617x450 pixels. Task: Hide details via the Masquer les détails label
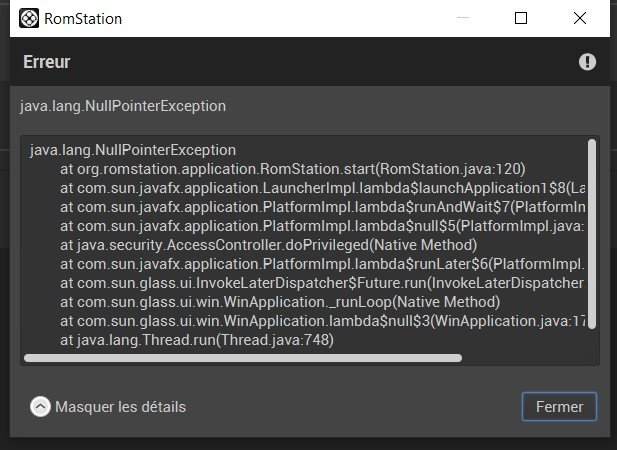pyautogui.click(x=120, y=407)
